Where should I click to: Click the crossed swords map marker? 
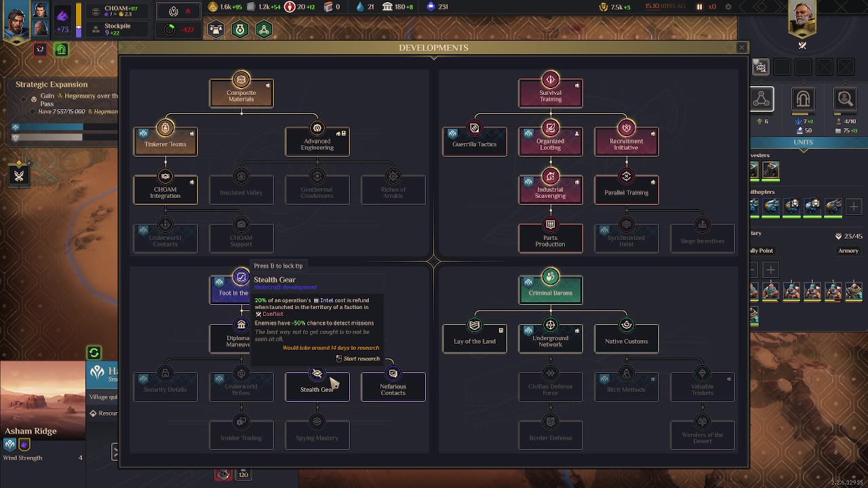[19, 176]
